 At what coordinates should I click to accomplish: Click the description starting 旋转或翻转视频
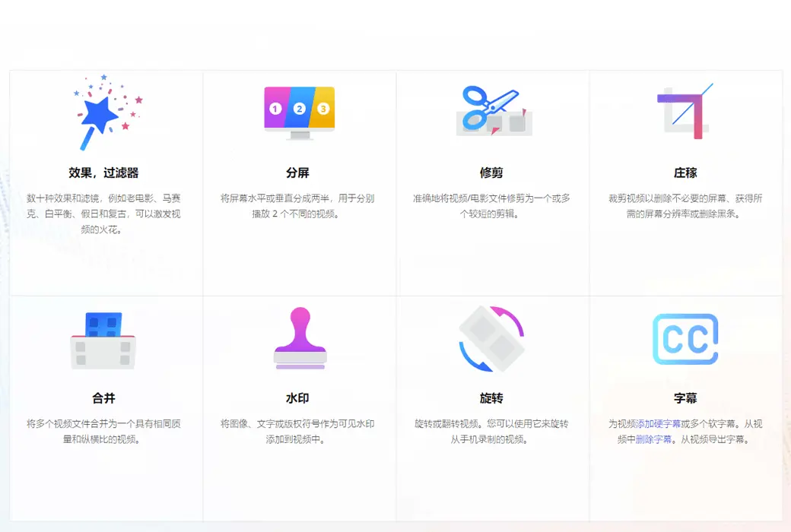[491, 432]
